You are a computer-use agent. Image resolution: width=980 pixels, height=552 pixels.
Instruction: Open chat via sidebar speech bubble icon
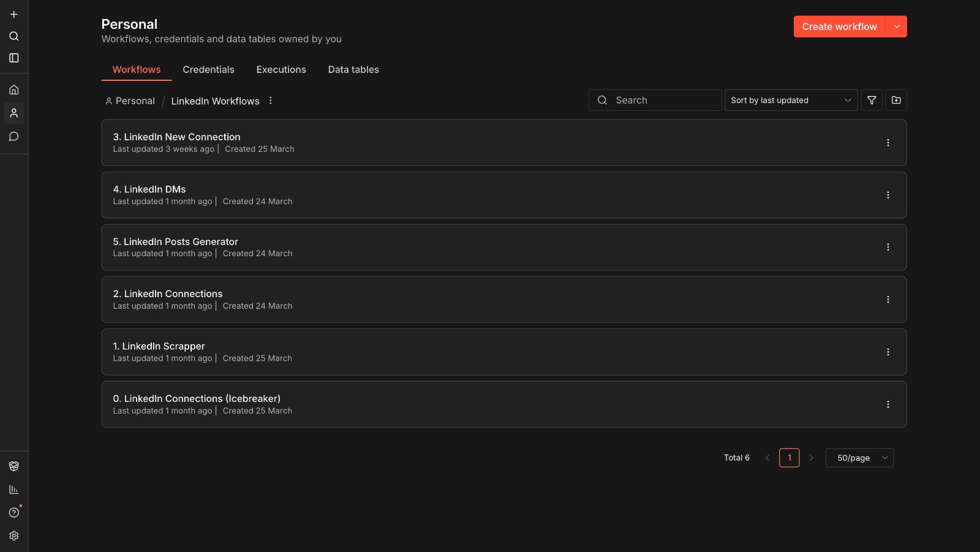point(13,137)
